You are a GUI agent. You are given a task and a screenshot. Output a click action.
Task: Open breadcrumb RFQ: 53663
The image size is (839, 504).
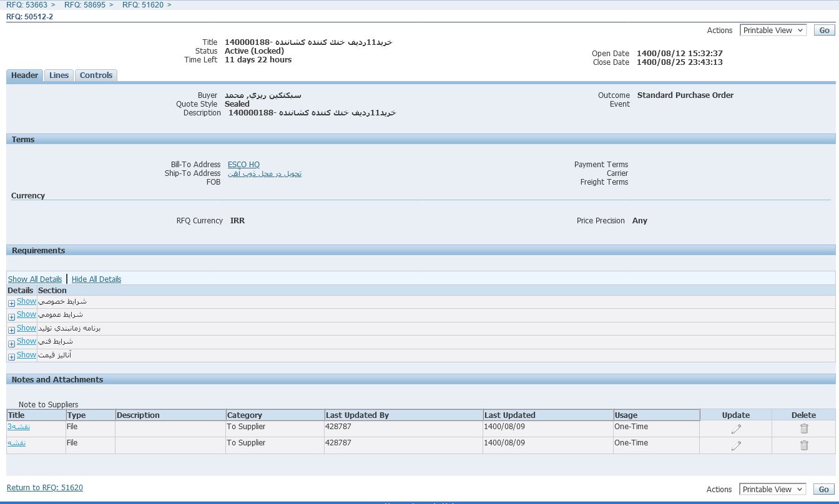point(27,4)
